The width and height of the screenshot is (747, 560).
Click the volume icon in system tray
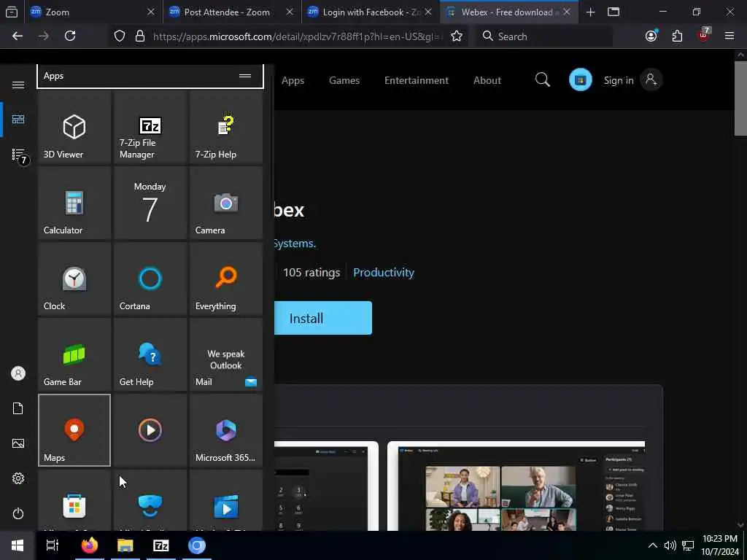pos(670,545)
